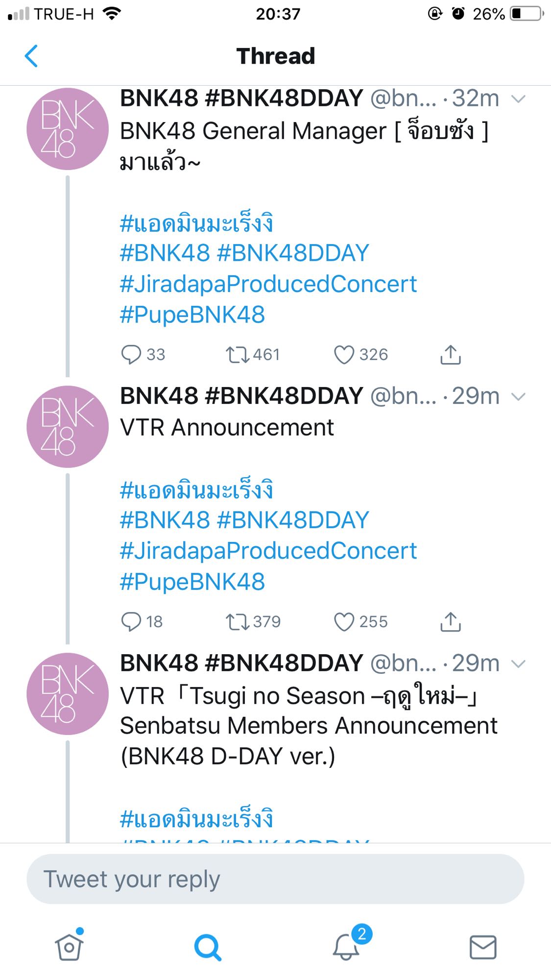Reply to the VTR Announcement tweet
This screenshot has width=551, height=980.
click(131, 621)
